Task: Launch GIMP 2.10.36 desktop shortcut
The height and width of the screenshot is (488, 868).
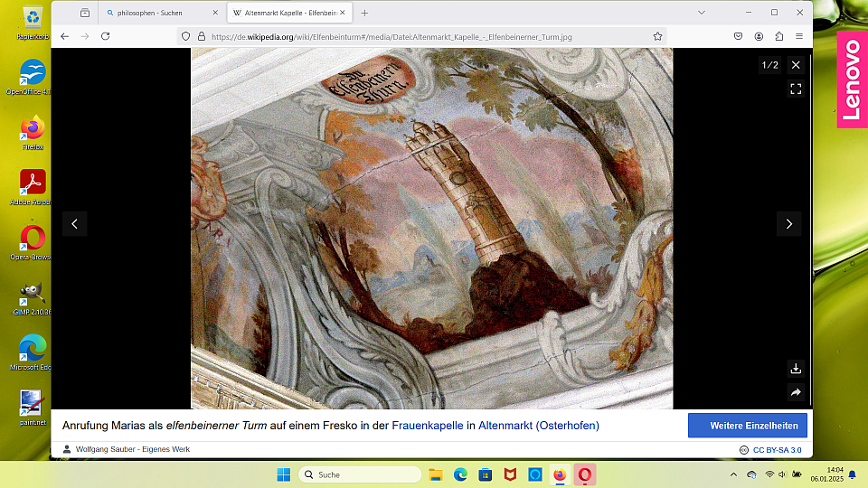Action: pos(33,298)
